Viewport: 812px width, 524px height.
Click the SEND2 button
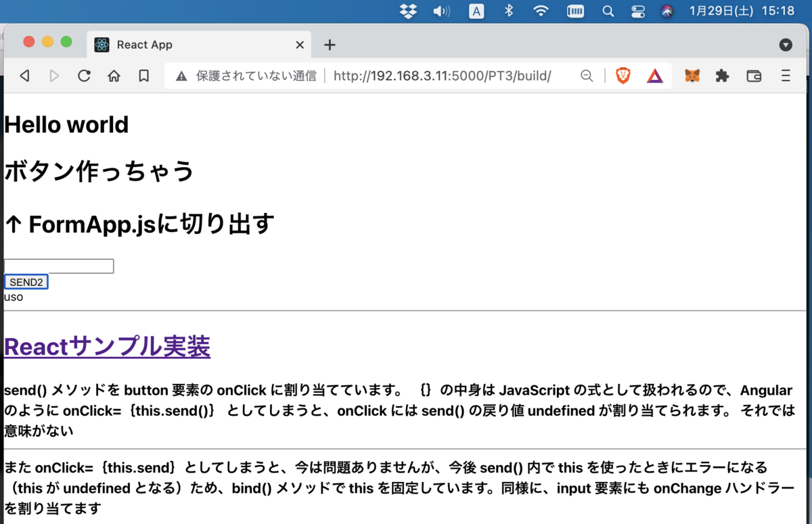coord(26,281)
